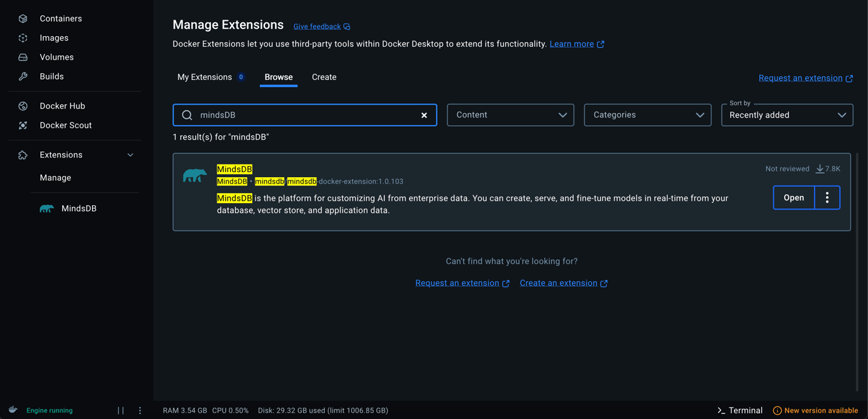Focus the extensions search input field

[305, 115]
